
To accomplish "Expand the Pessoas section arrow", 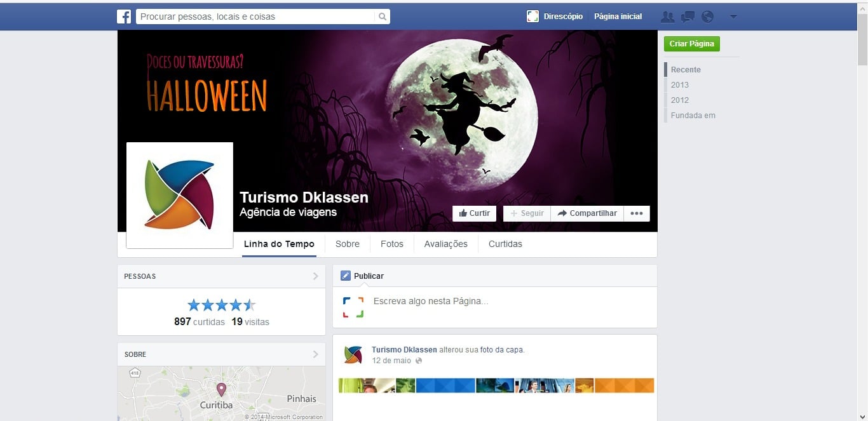I will tap(315, 276).
